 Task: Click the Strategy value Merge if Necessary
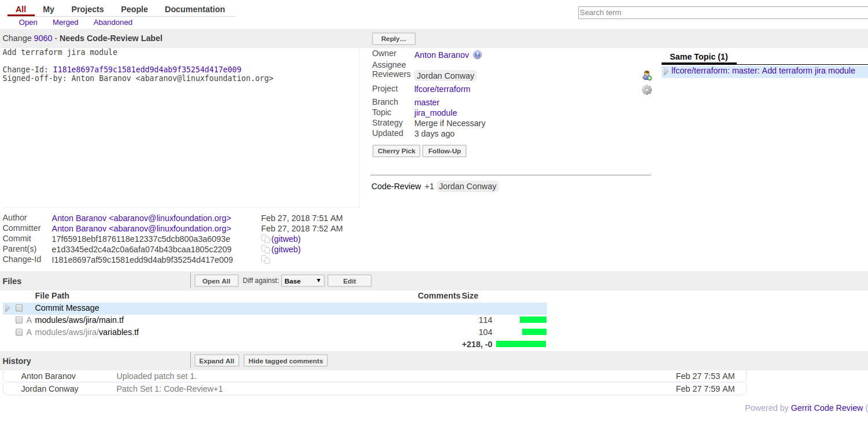click(450, 123)
